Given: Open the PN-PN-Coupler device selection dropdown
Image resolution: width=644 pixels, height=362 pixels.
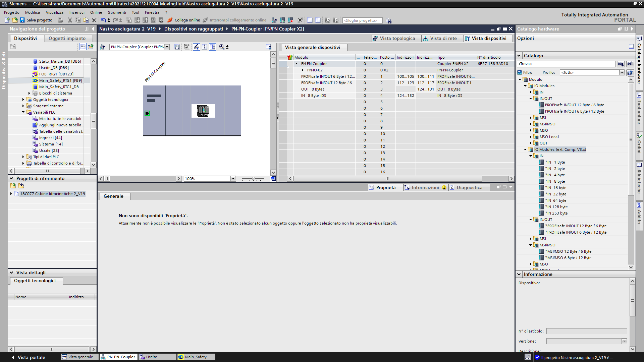Looking at the screenshot, I should [x=167, y=47].
